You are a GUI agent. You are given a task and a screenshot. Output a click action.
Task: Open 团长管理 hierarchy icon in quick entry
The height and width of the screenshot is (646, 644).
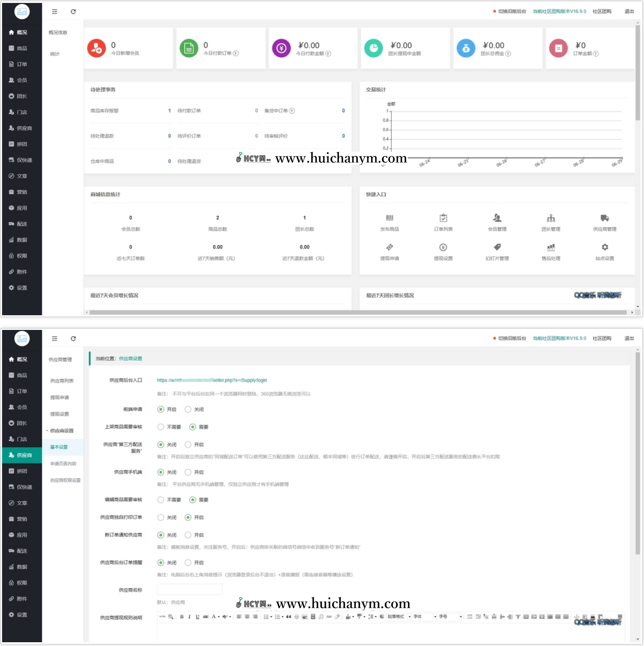[x=551, y=218]
